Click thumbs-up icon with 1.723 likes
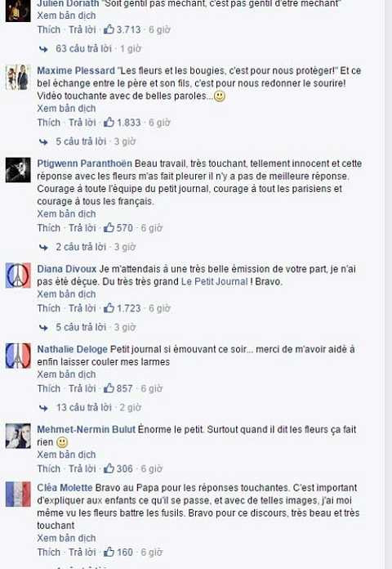This screenshot has width=392, height=569. click(x=109, y=307)
